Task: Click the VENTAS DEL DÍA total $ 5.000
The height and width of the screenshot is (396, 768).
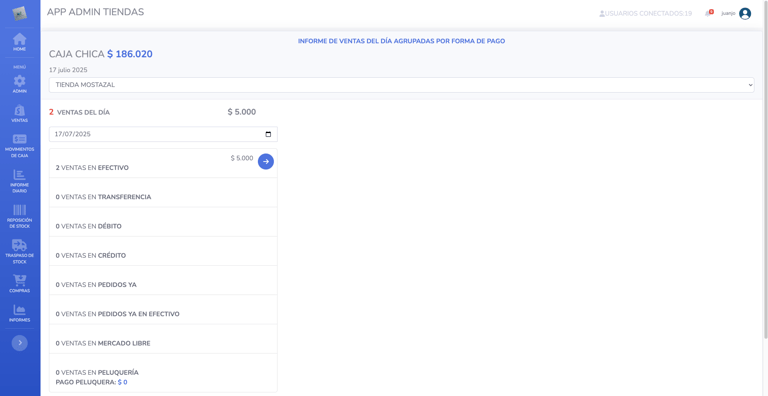Action: coord(241,112)
